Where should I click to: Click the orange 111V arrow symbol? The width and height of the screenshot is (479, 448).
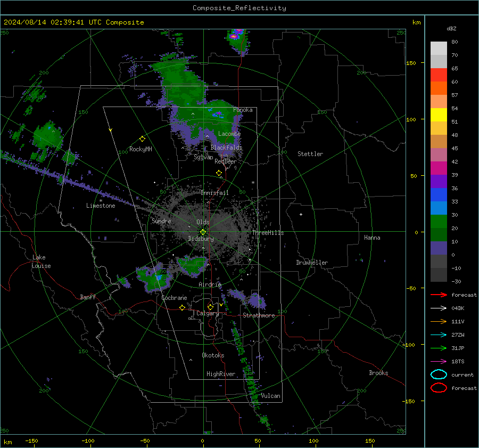[439, 321]
